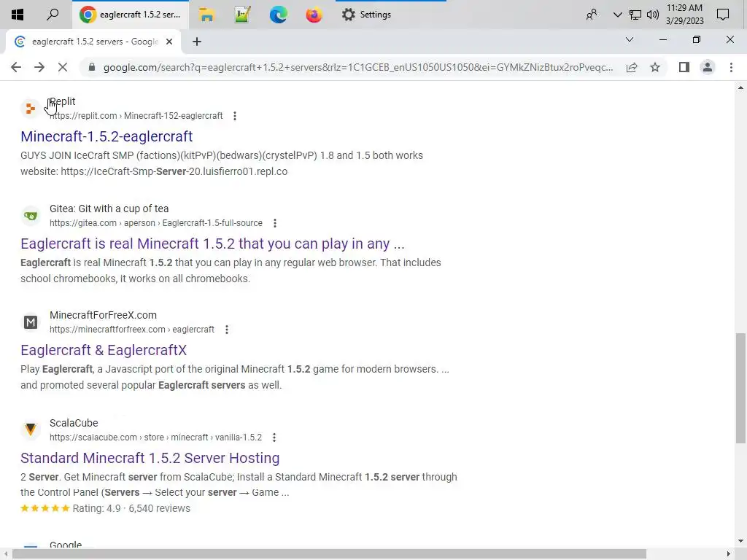Go back to the previous page

point(16,67)
